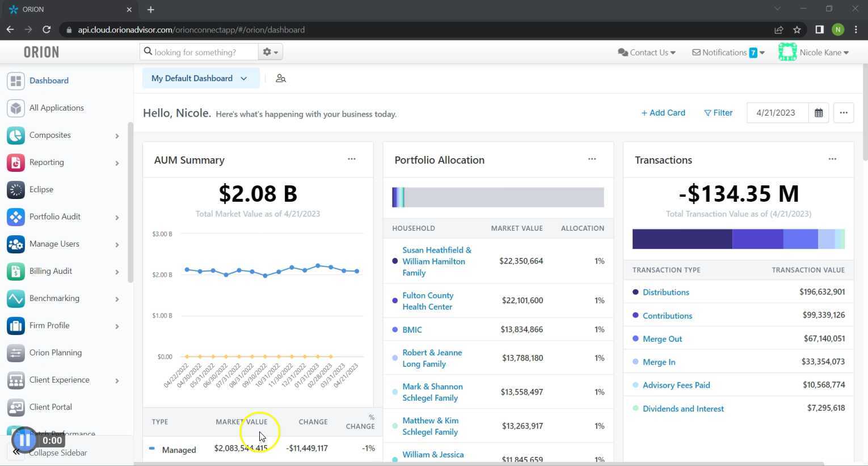Pause the screen recording timer
This screenshot has width=868, height=466.
pyautogui.click(x=25, y=439)
